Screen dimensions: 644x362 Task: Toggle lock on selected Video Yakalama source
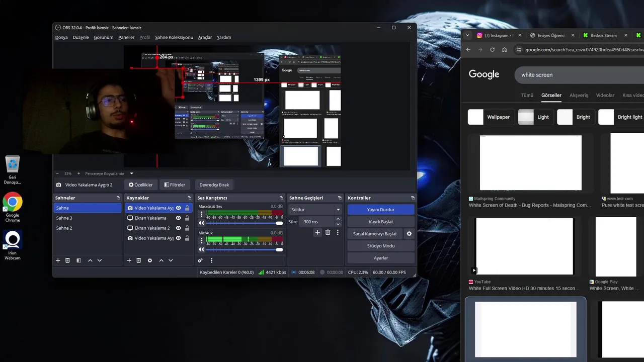point(187,208)
